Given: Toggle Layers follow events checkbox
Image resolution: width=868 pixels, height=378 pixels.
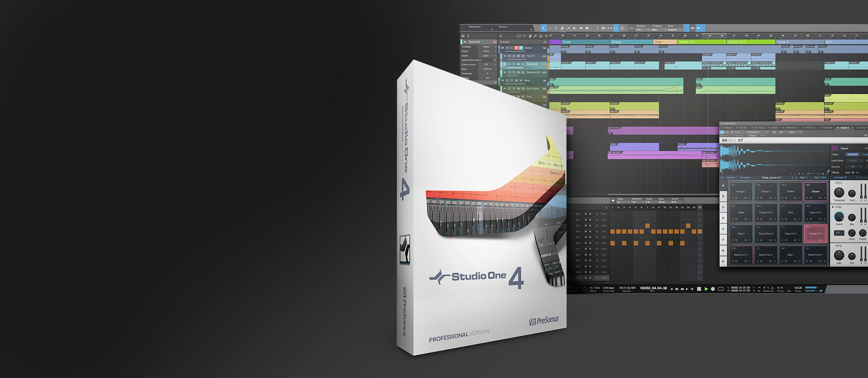Looking at the screenshot, I should point(495,60).
